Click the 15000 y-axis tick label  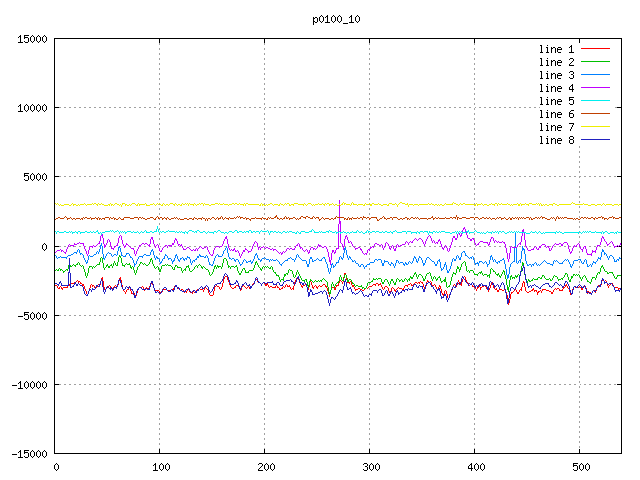pos(31,39)
